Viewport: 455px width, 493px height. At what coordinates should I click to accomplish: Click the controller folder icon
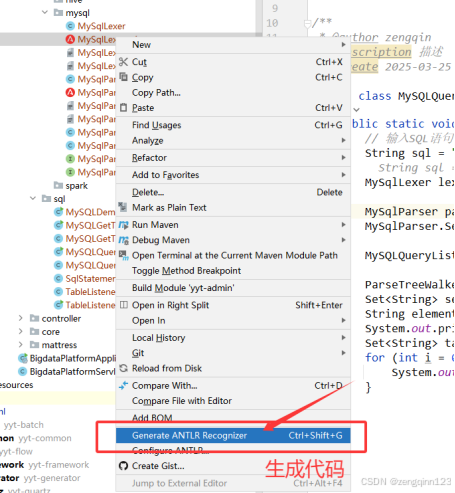coord(34,318)
